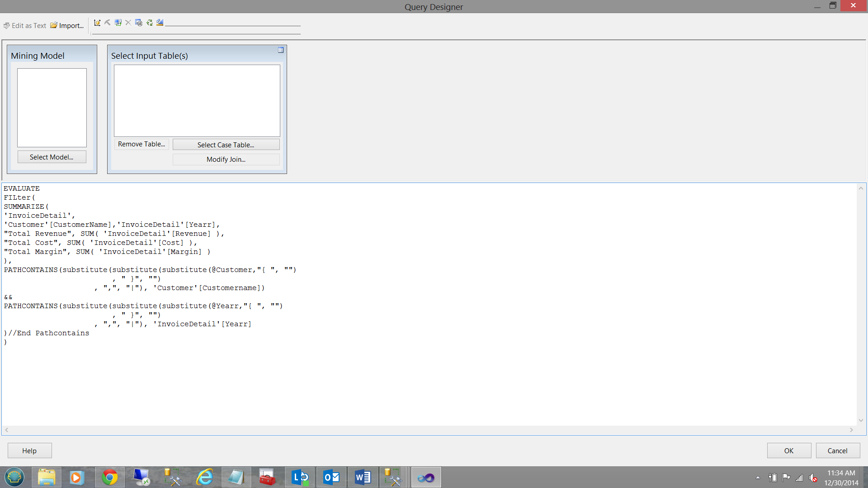
Task: Click the muted volume icon in system tray
Action: (x=813, y=478)
